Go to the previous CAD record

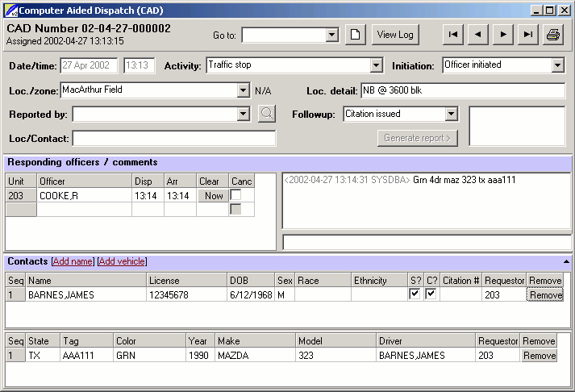point(477,35)
